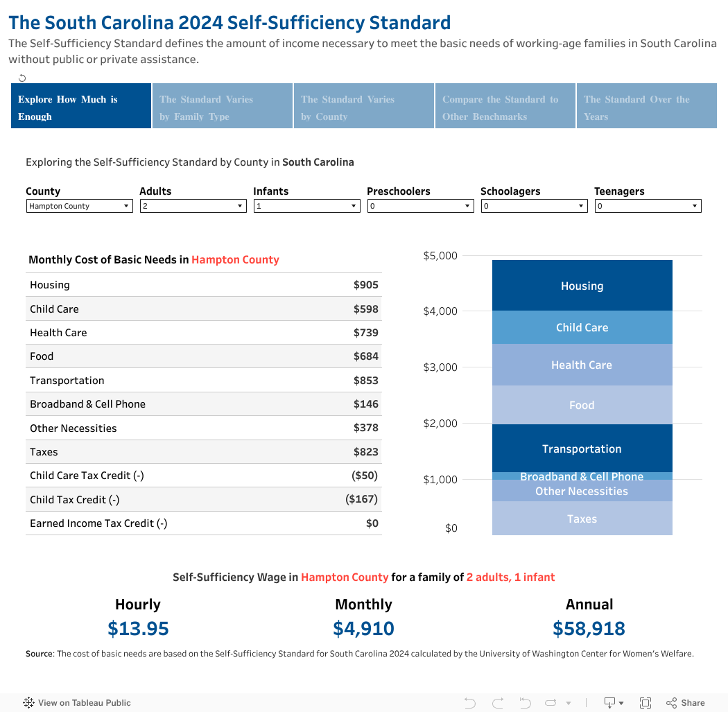Open the County dropdown showing Hampton County
Screen dimensions: 728x712
80,206
